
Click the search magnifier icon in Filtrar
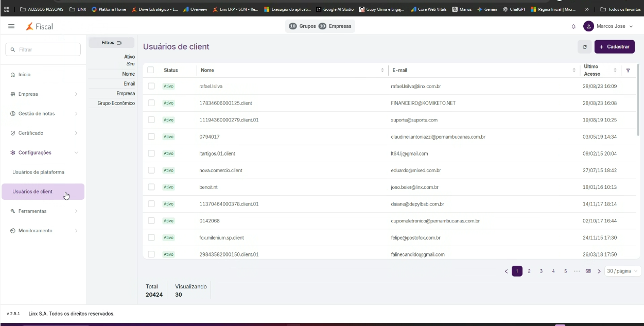click(13, 49)
